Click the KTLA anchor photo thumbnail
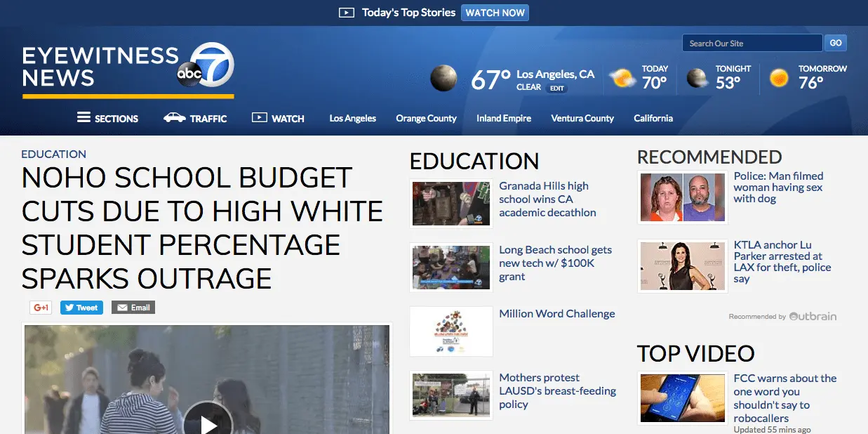 pyautogui.click(x=683, y=266)
